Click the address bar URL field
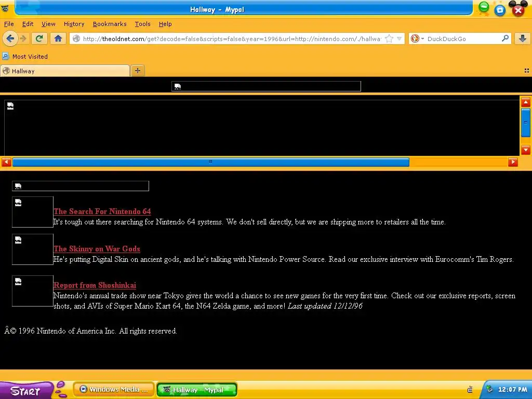The image size is (532, 399). (x=232, y=38)
